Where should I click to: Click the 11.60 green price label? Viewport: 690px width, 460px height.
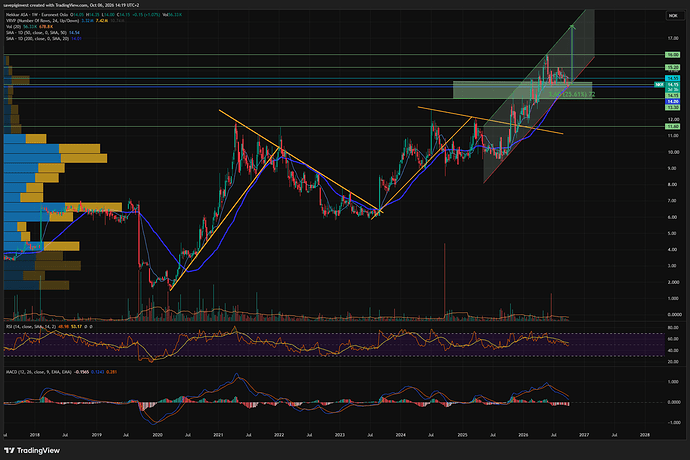[672, 126]
